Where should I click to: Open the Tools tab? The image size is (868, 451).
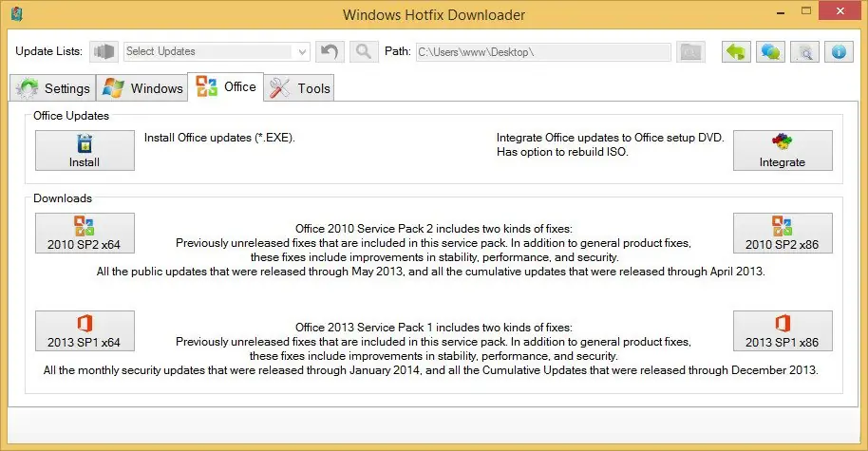pyautogui.click(x=300, y=88)
